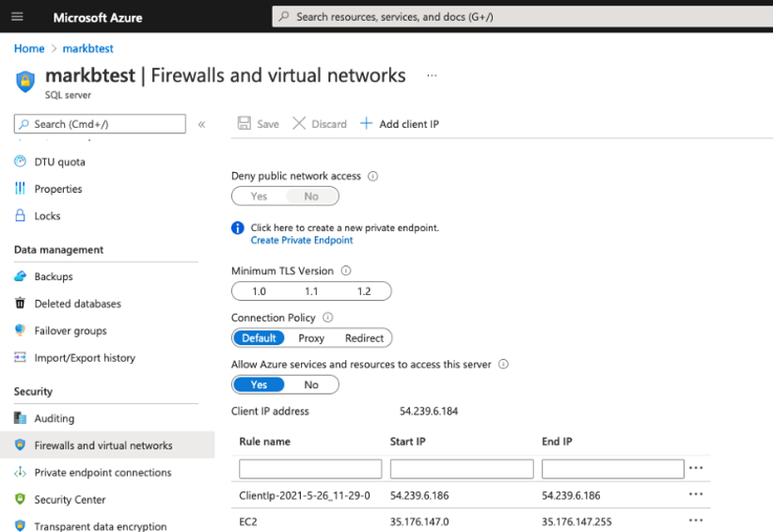Click the Auditing icon
Screen dimensions: 773x532
(20, 417)
